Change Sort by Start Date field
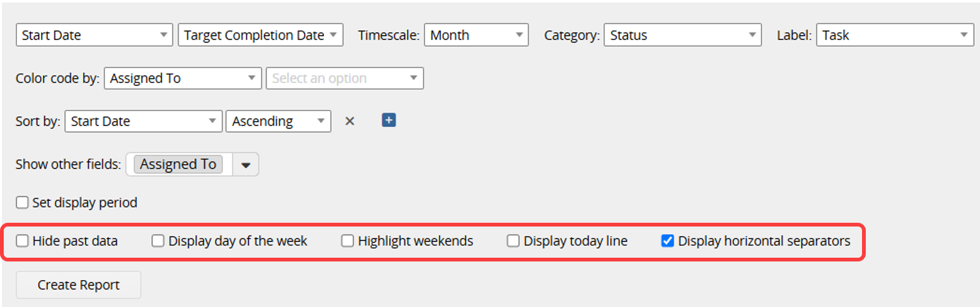The height and width of the screenshot is (307, 980). click(x=144, y=121)
